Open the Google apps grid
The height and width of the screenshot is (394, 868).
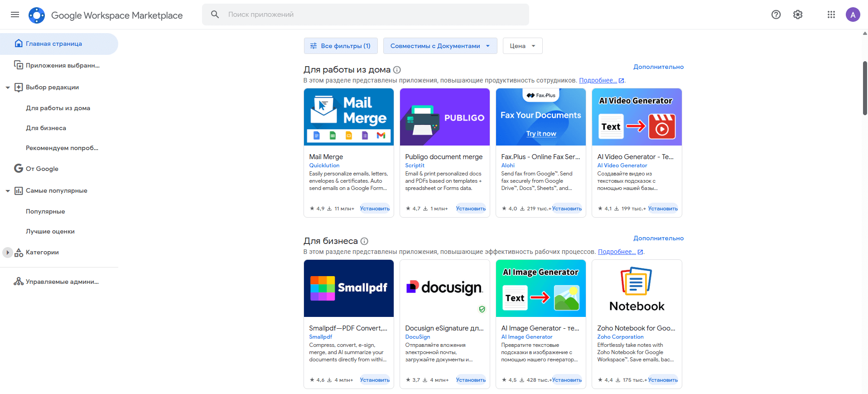pos(831,15)
